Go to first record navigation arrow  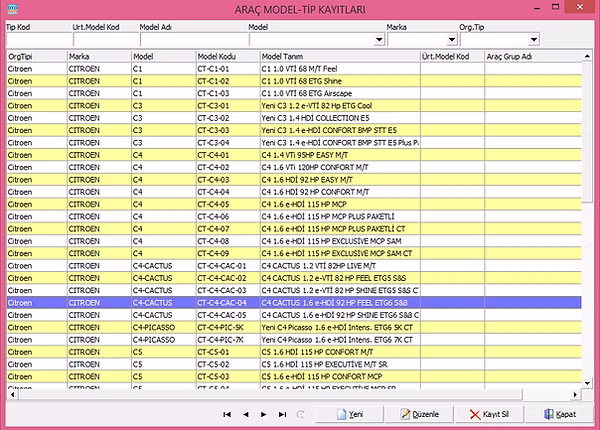[x=228, y=414]
